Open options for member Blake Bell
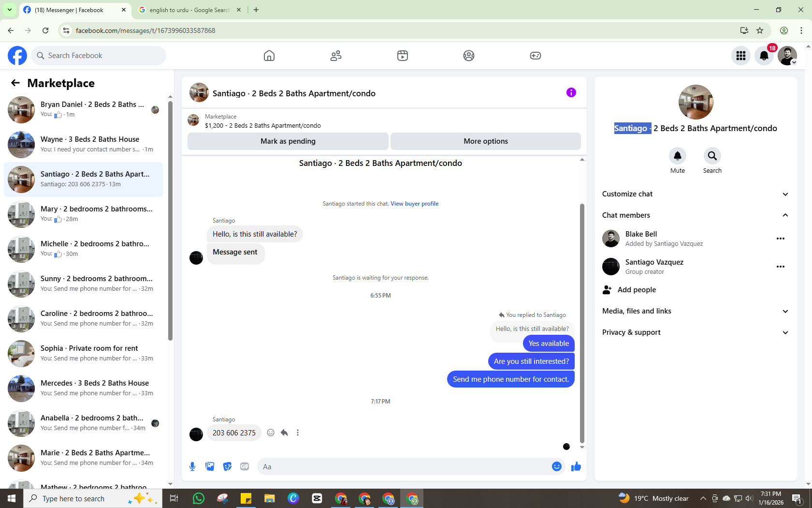 [781, 239]
